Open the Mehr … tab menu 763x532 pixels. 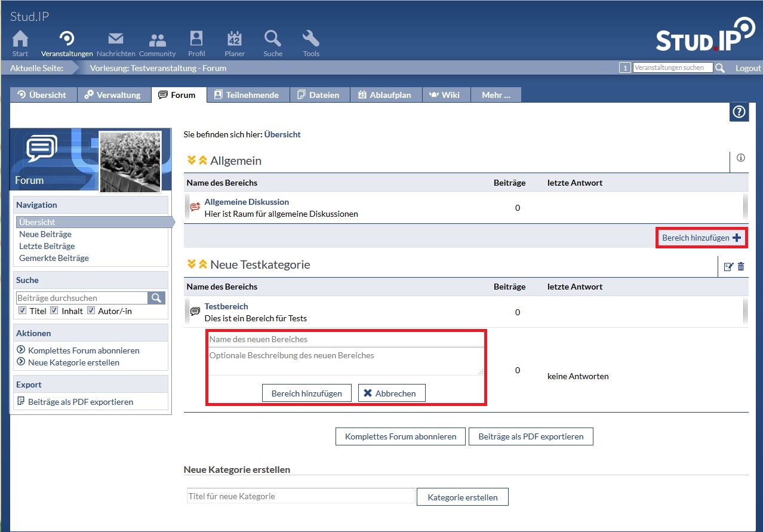[496, 95]
